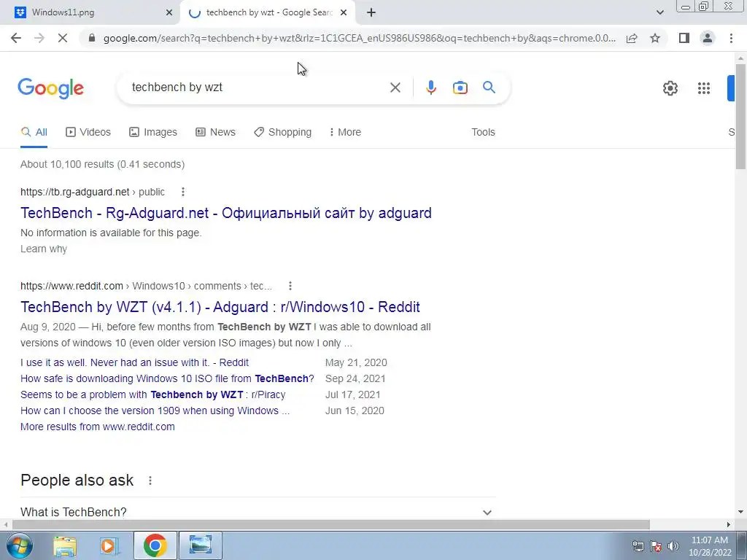
Task: Click the volume speaker tray icon
Action: tap(673, 546)
